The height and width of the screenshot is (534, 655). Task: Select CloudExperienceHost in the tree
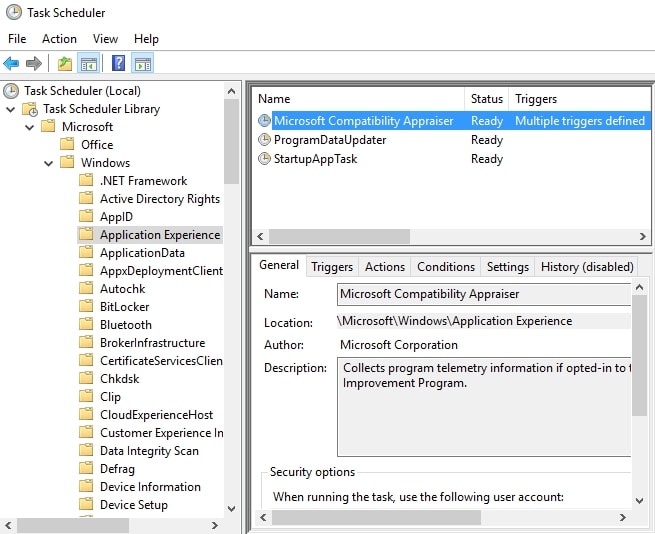[x=157, y=414]
